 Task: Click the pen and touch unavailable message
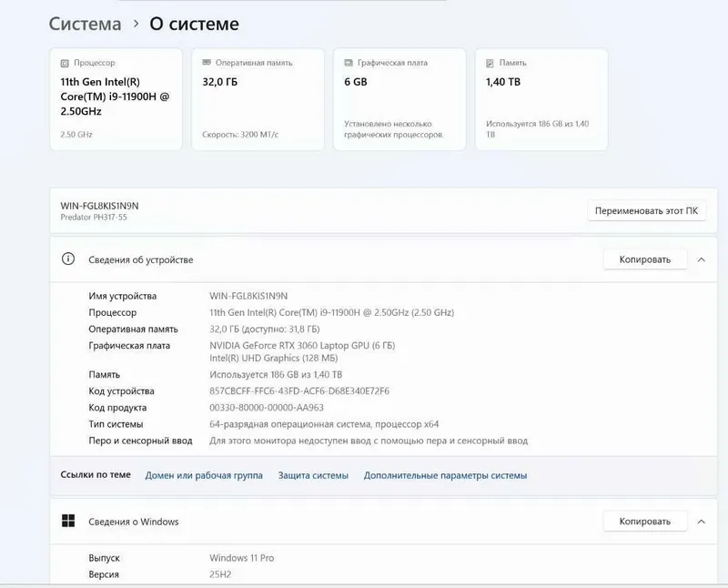(369, 441)
